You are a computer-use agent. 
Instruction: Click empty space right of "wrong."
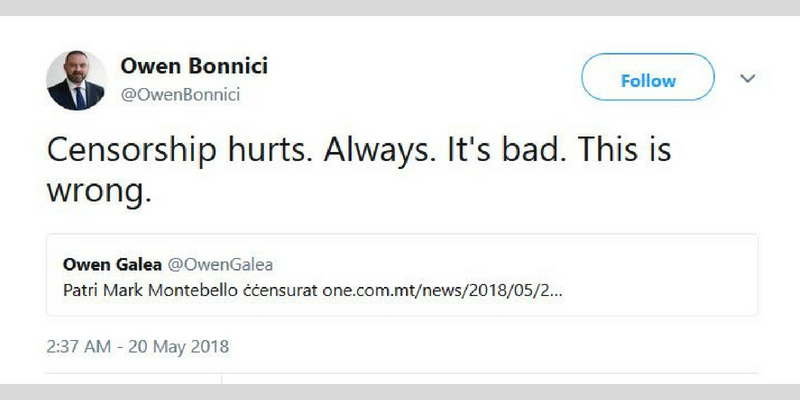(x=450, y=190)
